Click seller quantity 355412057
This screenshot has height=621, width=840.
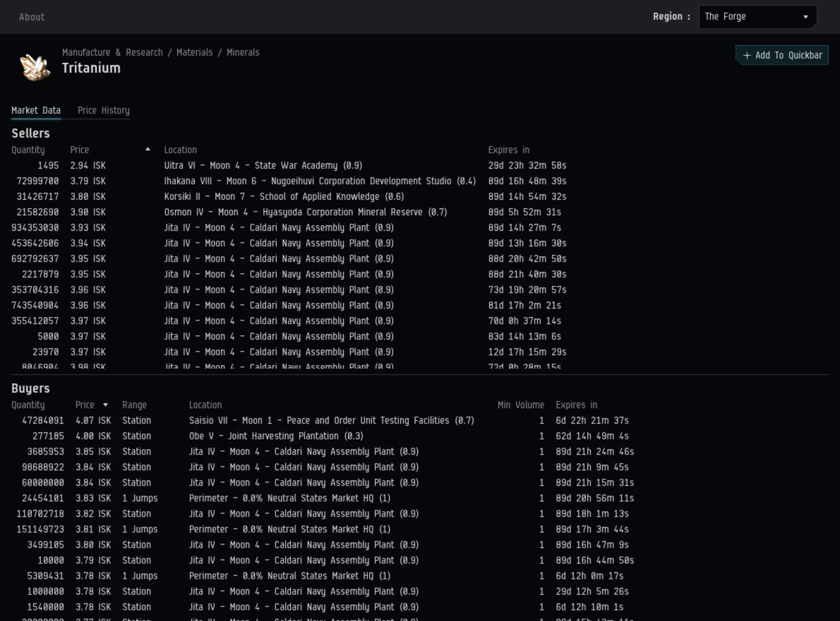point(35,321)
